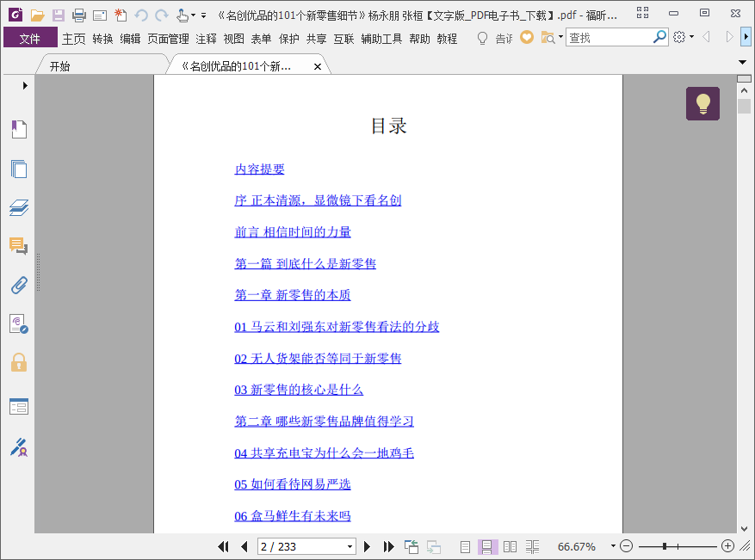Switch to single page view mode
The image size is (755, 560).
coord(465,546)
